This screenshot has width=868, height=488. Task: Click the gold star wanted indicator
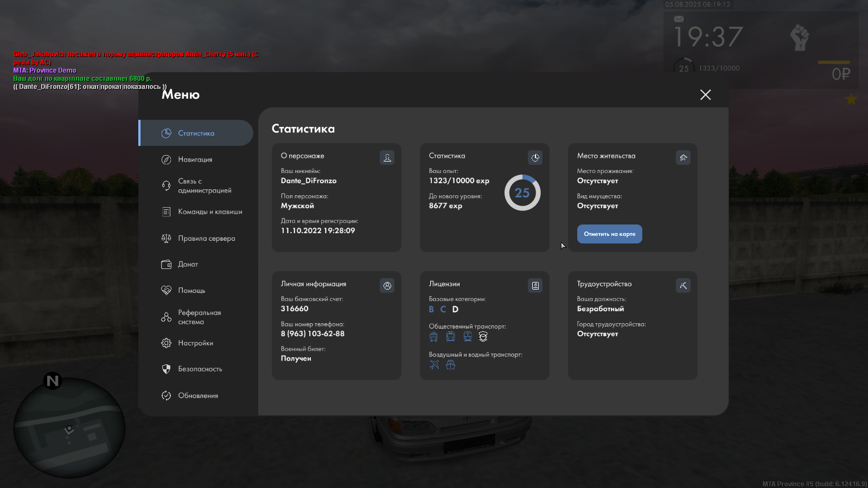point(851,99)
